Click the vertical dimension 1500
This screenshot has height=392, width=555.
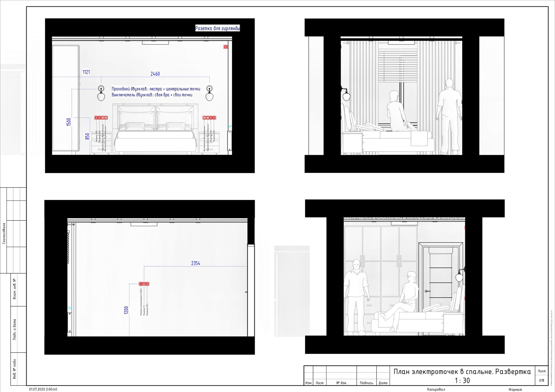(69, 122)
